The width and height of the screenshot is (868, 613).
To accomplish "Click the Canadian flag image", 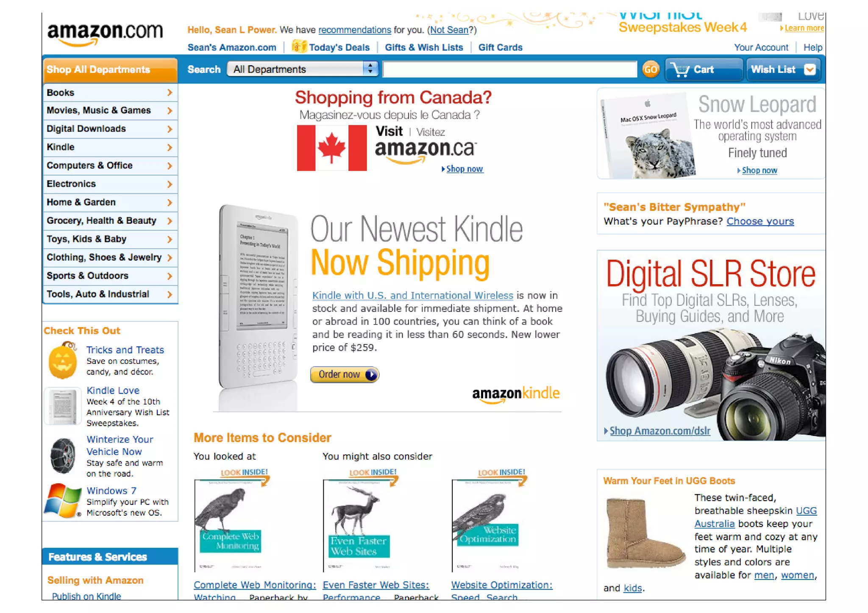I will click(331, 148).
